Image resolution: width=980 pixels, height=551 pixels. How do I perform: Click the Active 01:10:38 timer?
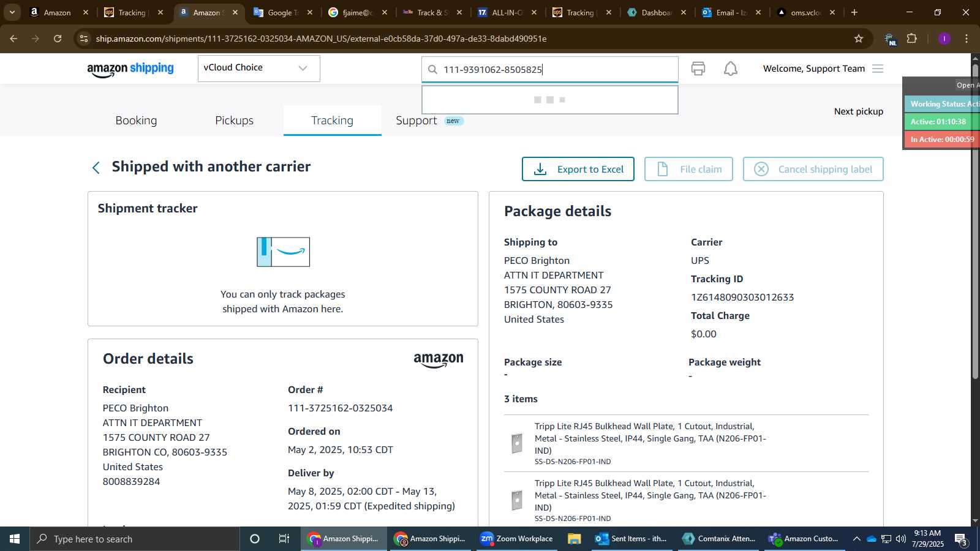coord(941,122)
